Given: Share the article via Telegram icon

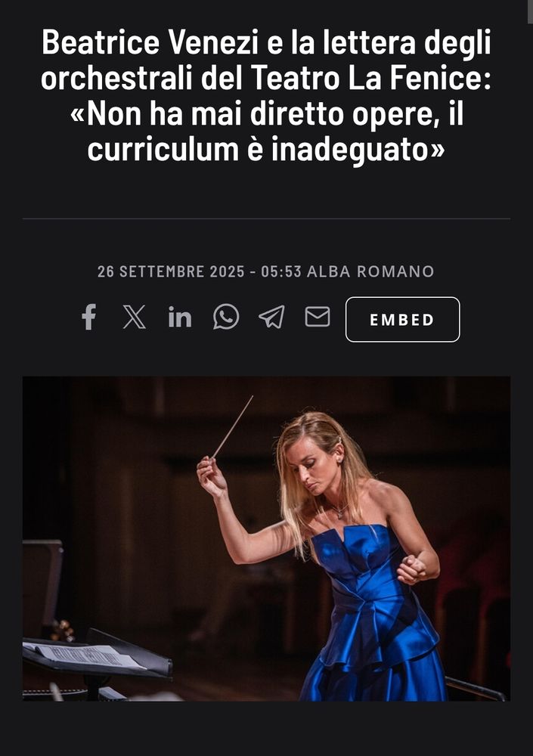Looking at the screenshot, I should click(271, 318).
